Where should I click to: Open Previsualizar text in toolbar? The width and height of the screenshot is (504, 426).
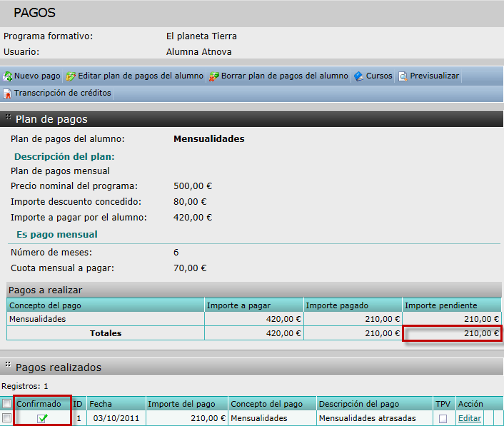434,76
